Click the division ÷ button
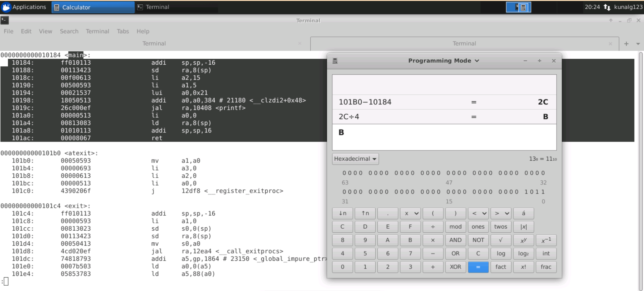The image size is (644, 291). click(x=433, y=227)
